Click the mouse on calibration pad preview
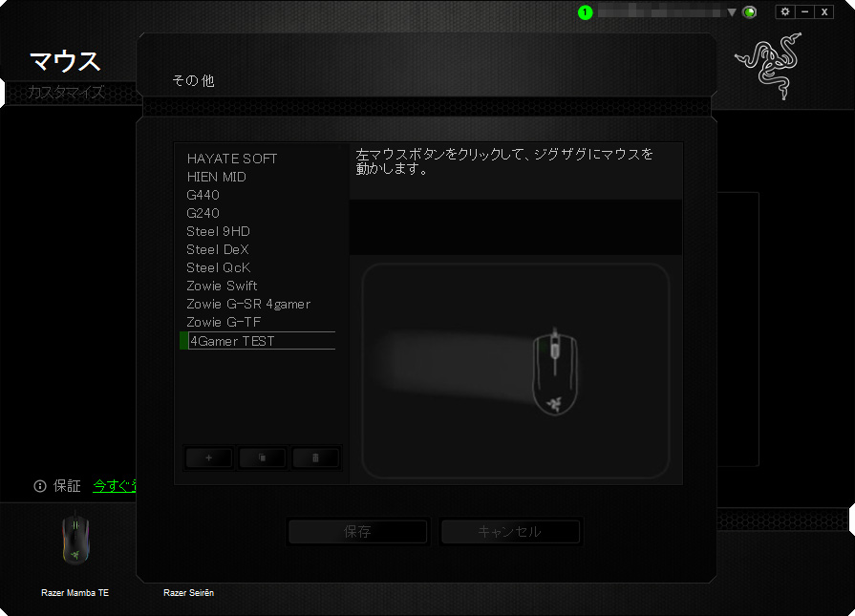Viewport: 855px width, 616px height. click(x=553, y=372)
